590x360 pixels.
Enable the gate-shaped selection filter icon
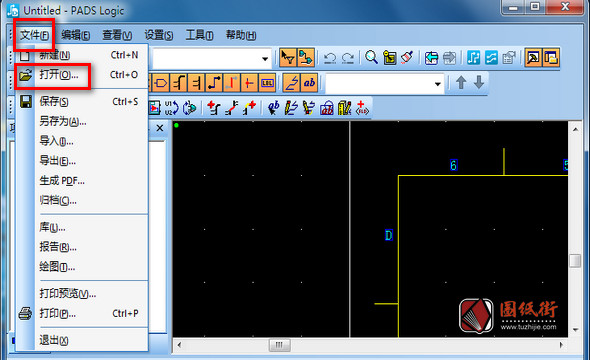click(x=161, y=83)
